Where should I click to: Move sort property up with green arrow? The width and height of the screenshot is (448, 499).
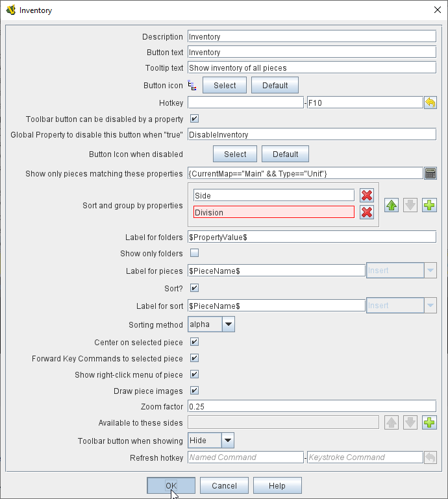coord(392,206)
